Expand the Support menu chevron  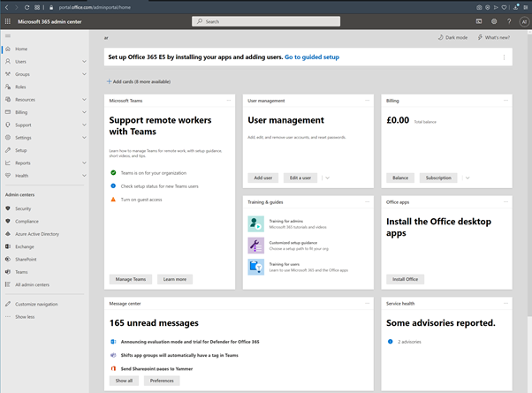tap(84, 125)
